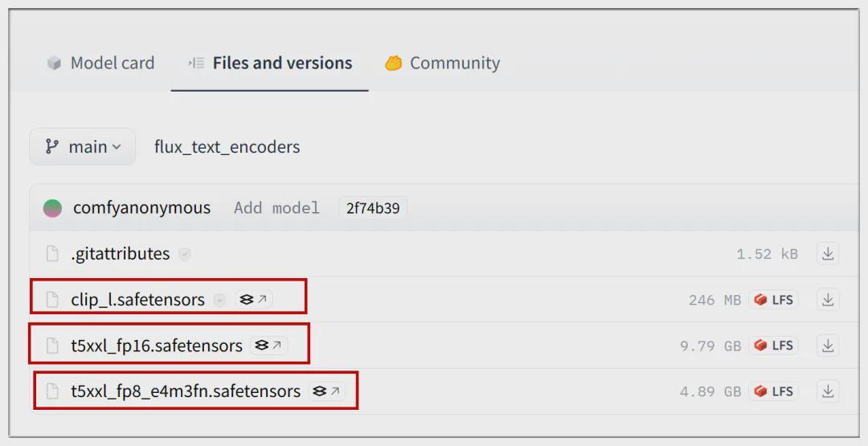Screen dimensions: 868x446
Task: Open the Community tab
Action: [x=443, y=63]
